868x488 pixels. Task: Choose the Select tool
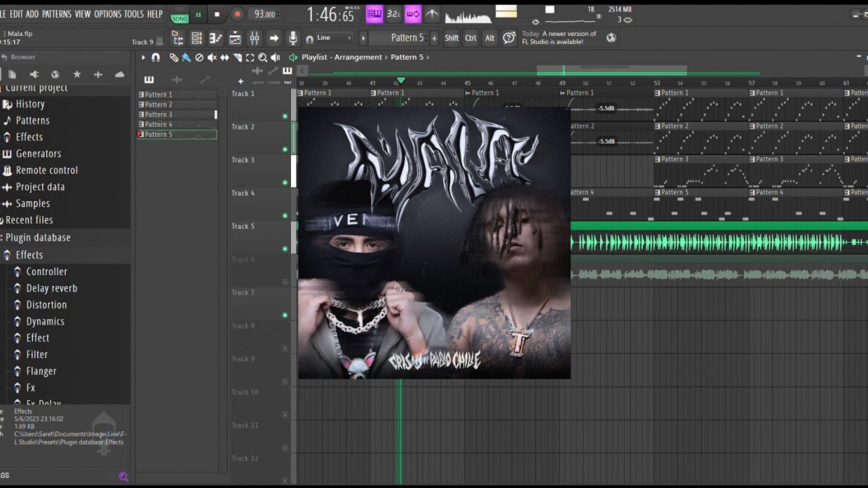(x=250, y=58)
